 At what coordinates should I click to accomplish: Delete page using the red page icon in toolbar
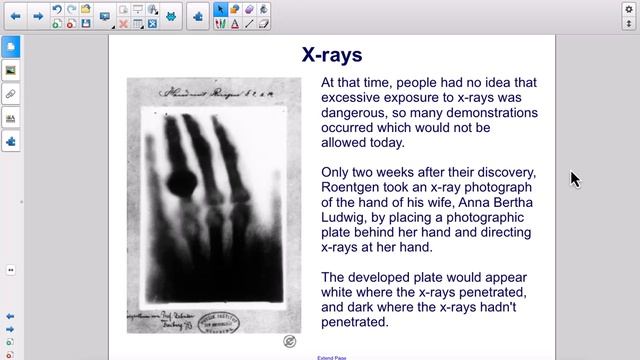tap(71, 24)
